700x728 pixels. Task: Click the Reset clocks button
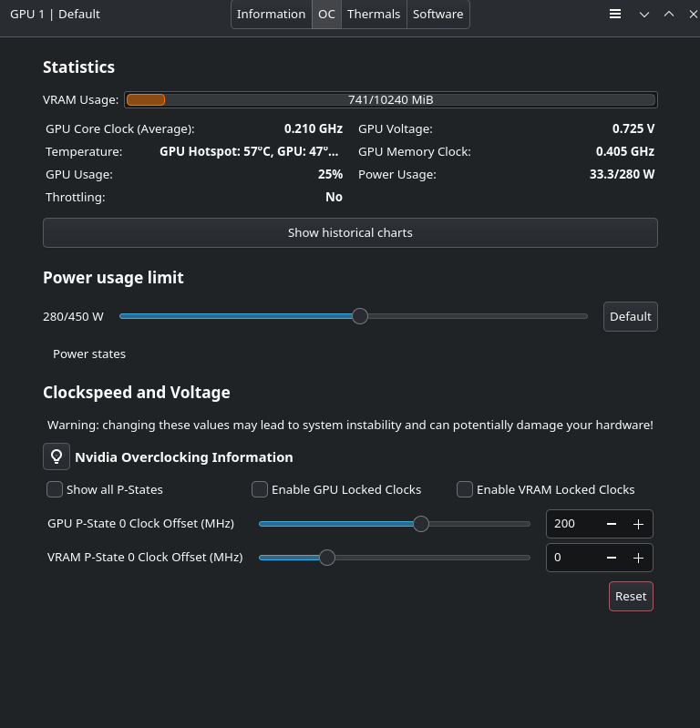coord(631,596)
